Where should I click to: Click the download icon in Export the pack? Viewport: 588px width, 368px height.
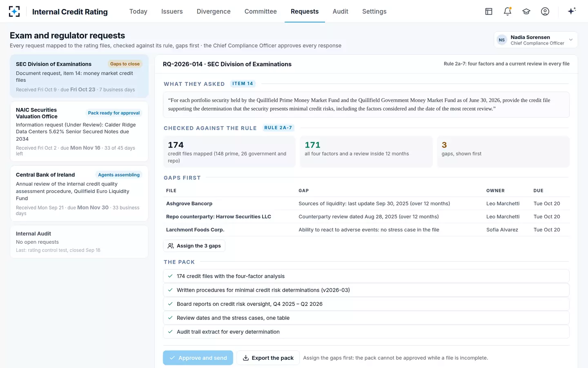[x=246, y=358]
